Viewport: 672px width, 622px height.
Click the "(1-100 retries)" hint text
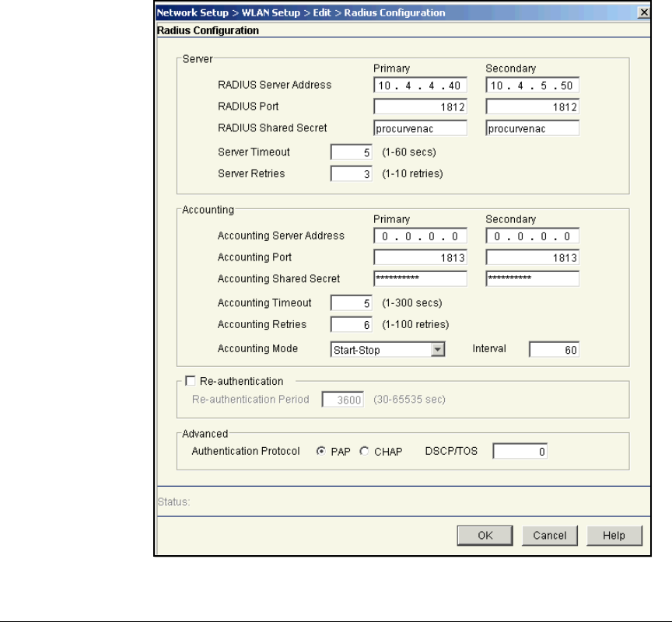[415, 324]
